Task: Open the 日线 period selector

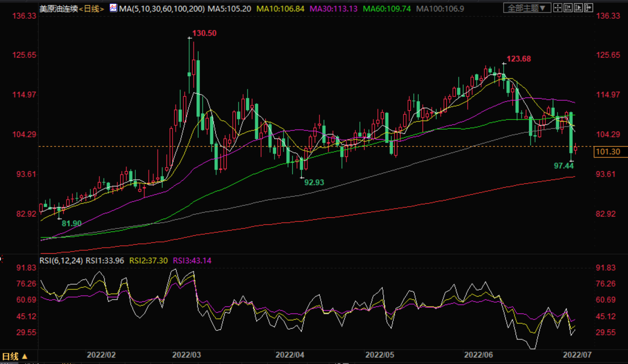Action: [x=15, y=356]
